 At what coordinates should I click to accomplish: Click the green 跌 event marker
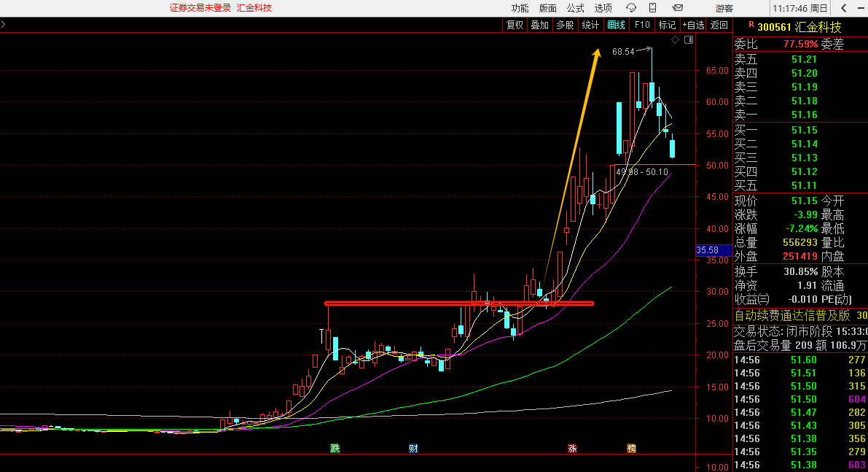335,448
